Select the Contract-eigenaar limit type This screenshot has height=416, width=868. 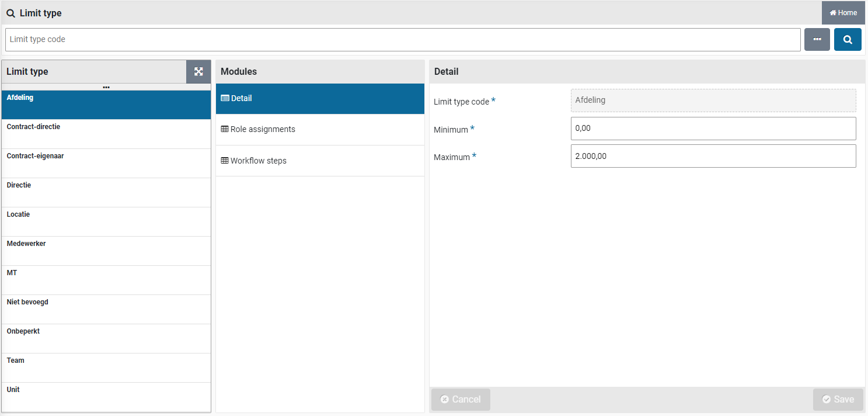(x=106, y=163)
